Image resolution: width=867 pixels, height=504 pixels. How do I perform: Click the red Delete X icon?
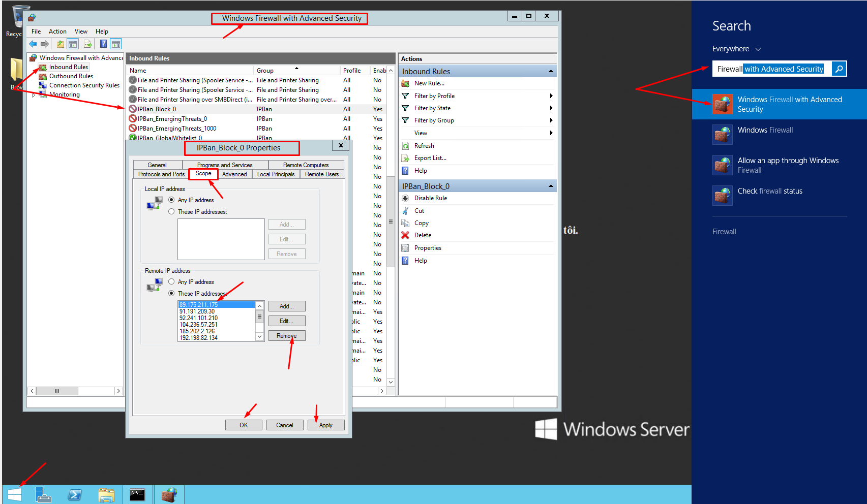[405, 235]
